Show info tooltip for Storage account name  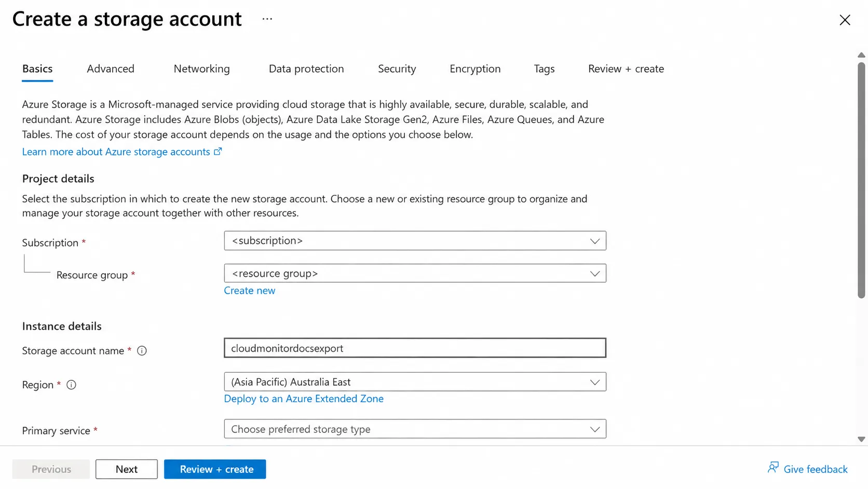(x=142, y=351)
